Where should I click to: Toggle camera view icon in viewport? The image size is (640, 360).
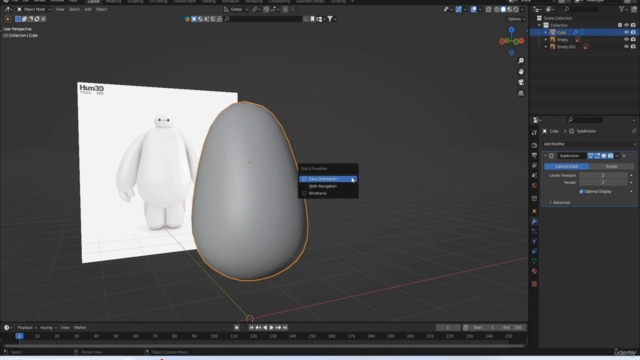tap(521, 82)
